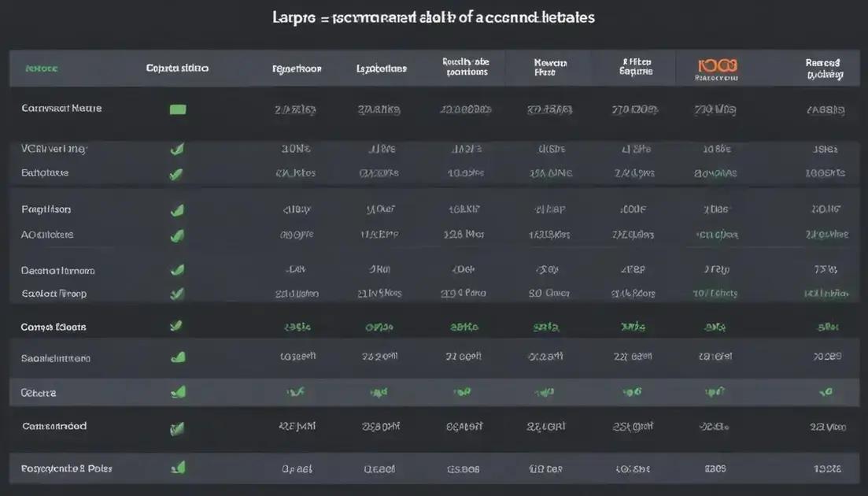868x496 pixels.
Task: Toggle the checkmark in Psgtilson row
Action: point(178,210)
